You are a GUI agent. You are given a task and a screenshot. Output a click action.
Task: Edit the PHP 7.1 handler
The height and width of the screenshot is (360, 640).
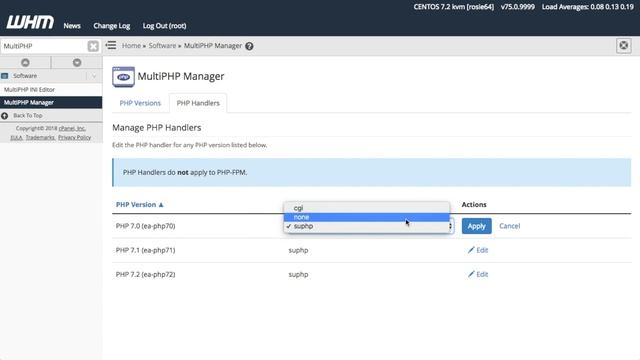tap(478, 250)
